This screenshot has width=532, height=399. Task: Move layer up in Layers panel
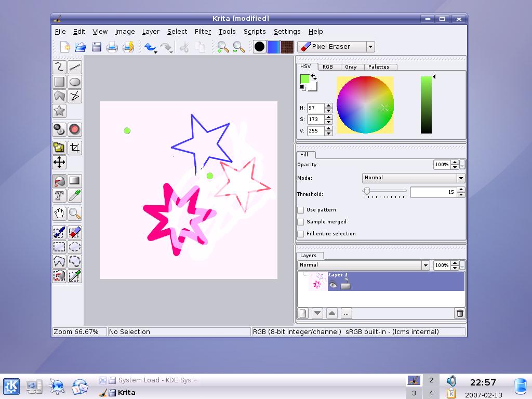coord(332,313)
